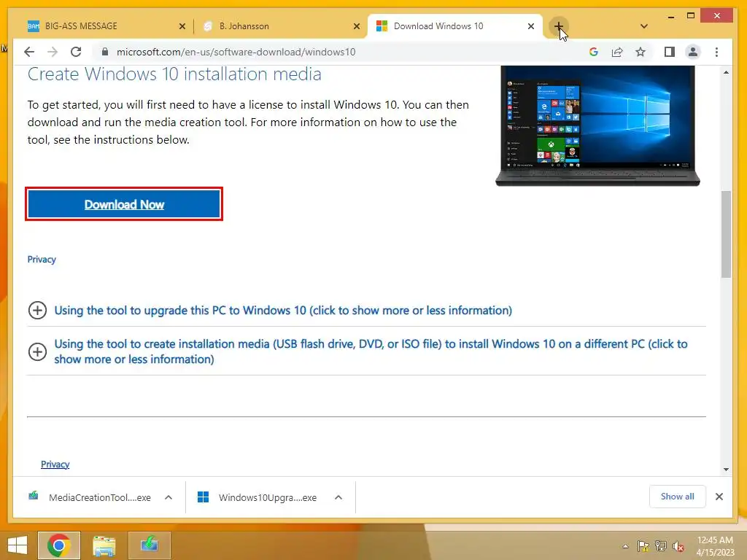Open 'Using the tool to create installation media' link

(371, 351)
